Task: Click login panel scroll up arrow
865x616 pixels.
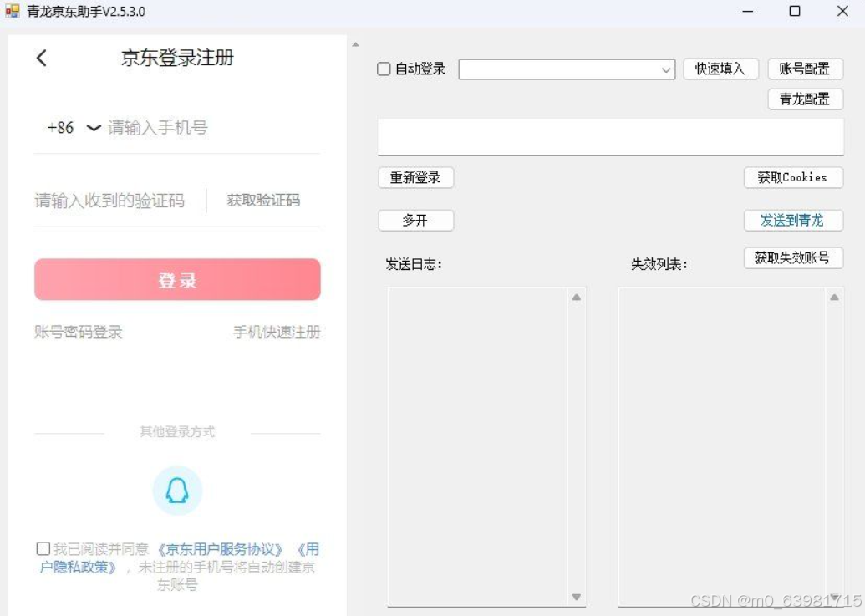Action: pyautogui.click(x=356, y=44)
